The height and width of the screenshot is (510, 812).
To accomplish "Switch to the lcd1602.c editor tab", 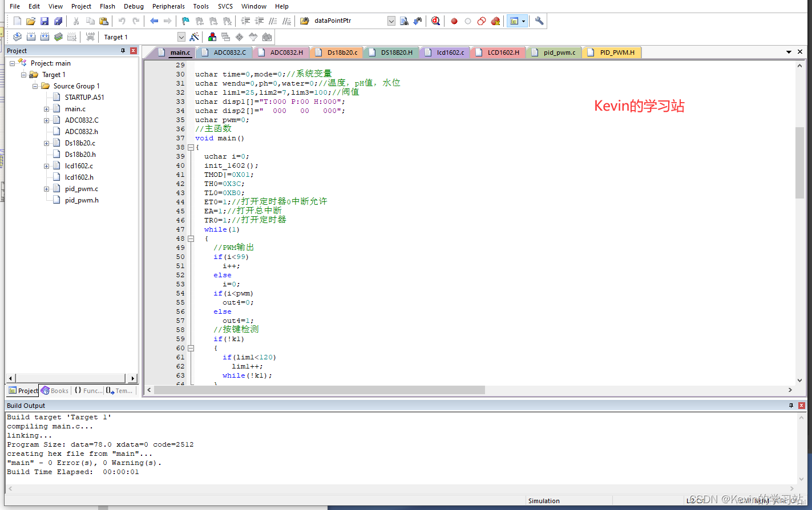I will (x=446, y=52).
